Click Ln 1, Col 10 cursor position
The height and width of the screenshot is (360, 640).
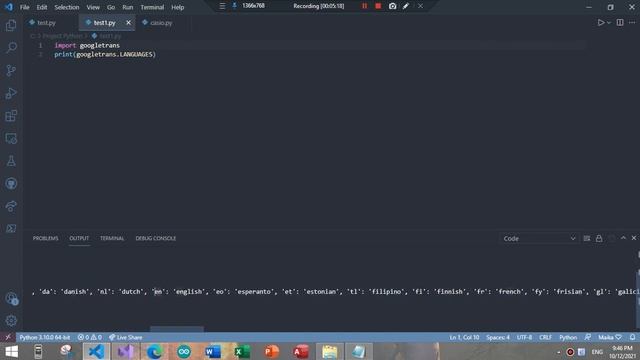464,338
